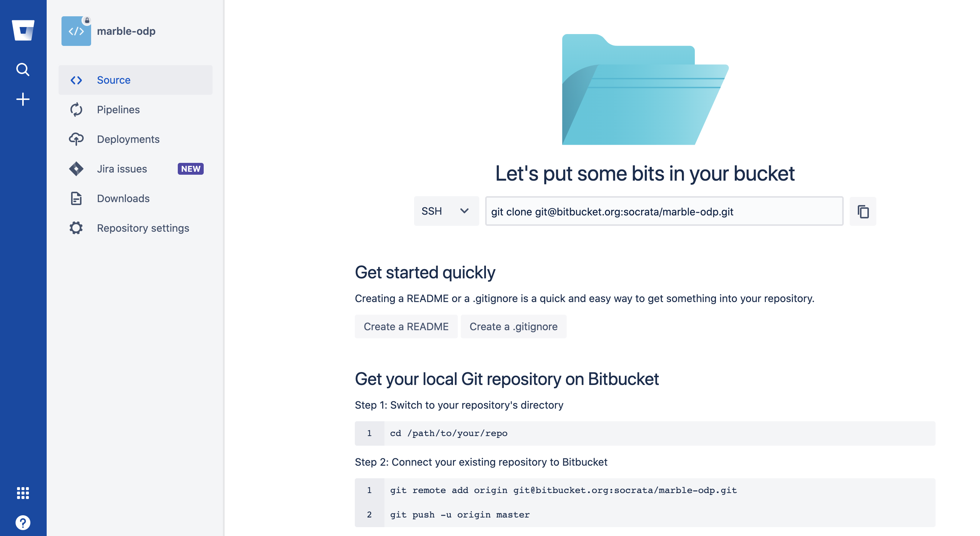Open the app switcher grid icon

pyautogui.click(x=23, y=493)
